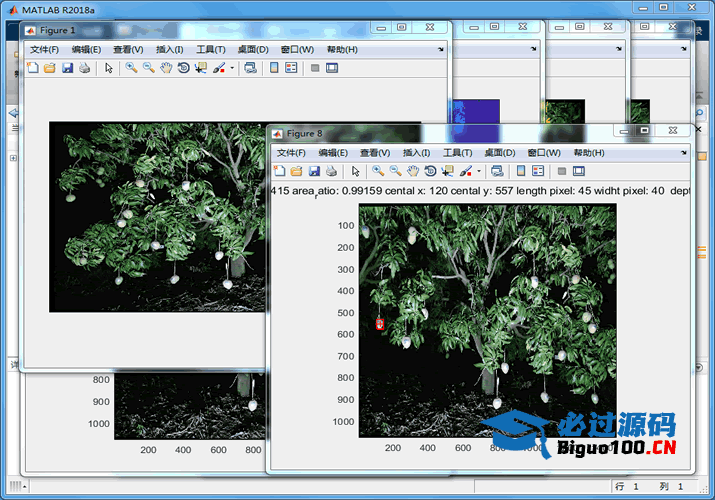Click Save icon in Figure 8 toolbar
The width and height of the screenshot is (715, 500).
tap(314, 171)
